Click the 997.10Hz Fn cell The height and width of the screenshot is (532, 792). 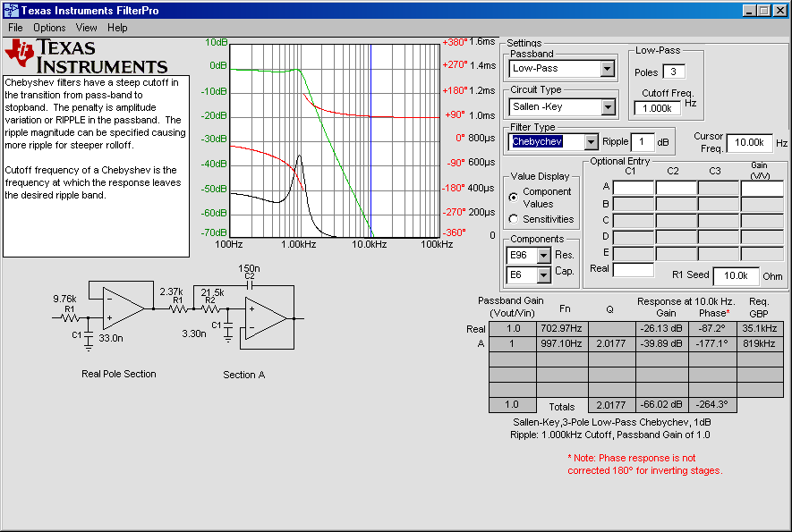pyautogui.click(x=561, y=343)
